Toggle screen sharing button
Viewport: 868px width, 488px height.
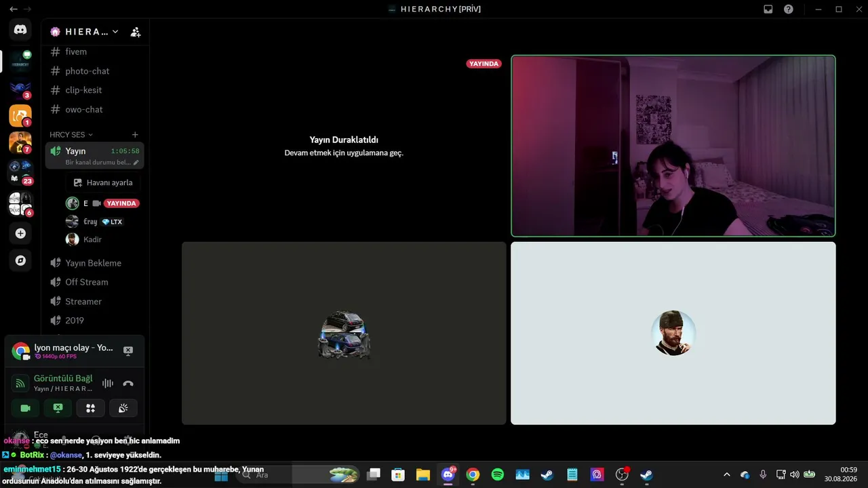click(58, 408)
